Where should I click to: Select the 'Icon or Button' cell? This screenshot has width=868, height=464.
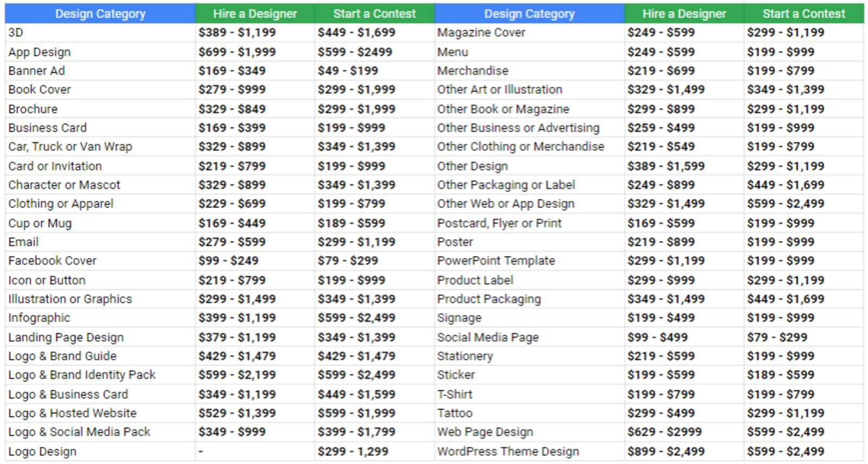[x=100, y=280]
